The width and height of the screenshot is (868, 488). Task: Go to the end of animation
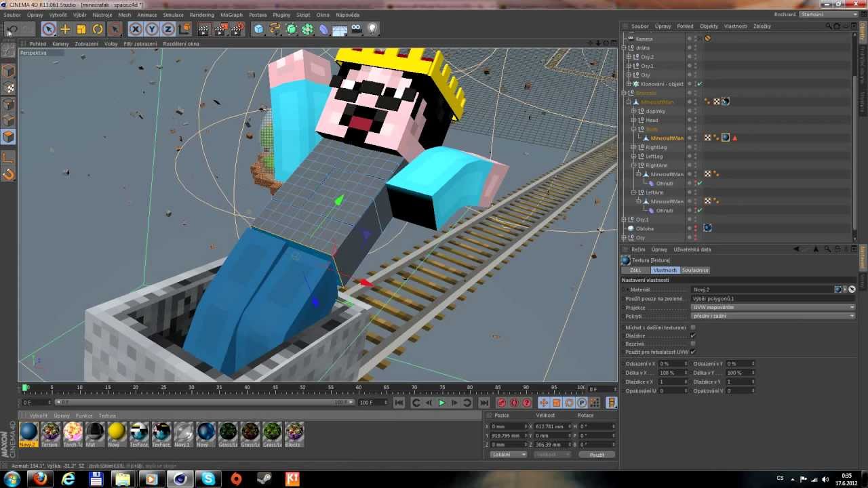(484, 403)
